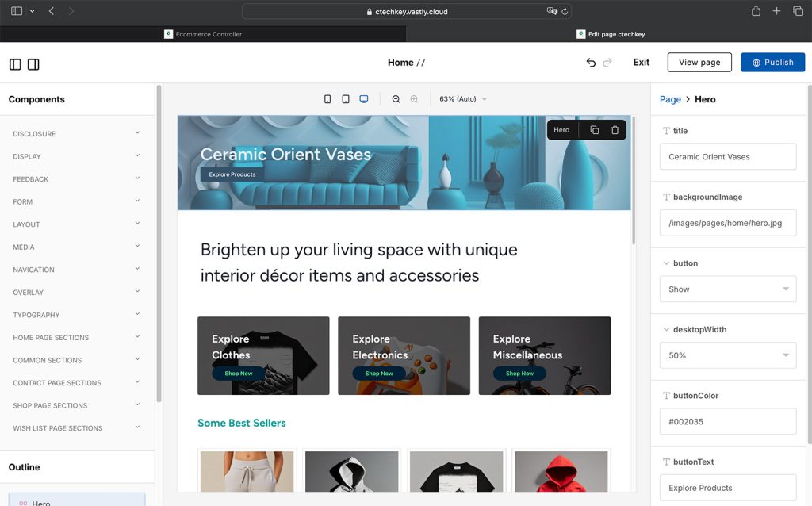Expand the FORM components group
This screenshot has width=812, height=506.
[77, 201]
